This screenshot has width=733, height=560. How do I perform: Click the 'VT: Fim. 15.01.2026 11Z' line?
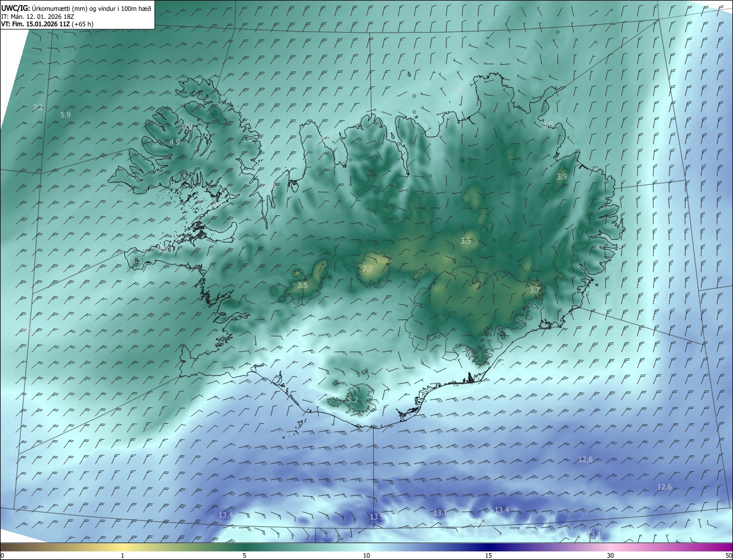36,24
